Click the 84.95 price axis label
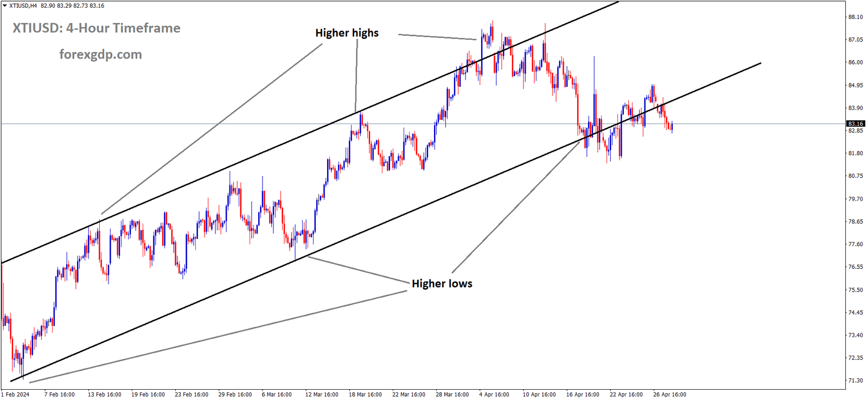The width and height of the screenshot is (868, 400). (x=856, y=85)
